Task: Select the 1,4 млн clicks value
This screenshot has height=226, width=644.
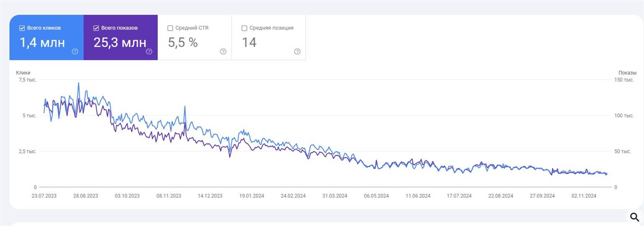Action: 42,42
